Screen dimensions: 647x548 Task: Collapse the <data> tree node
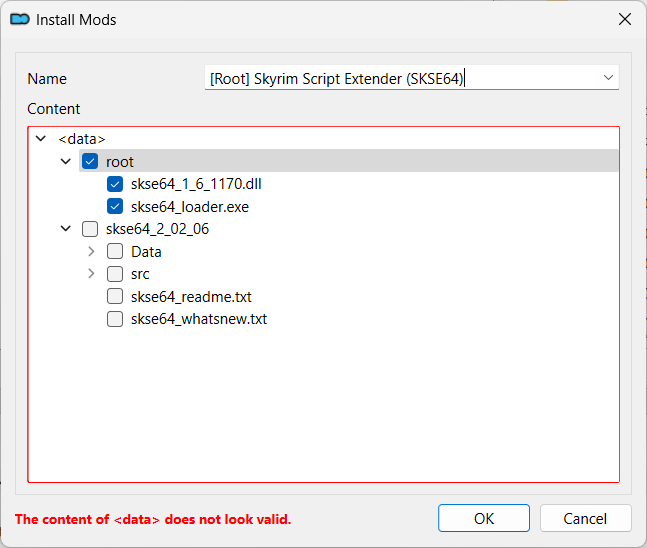point(40,139)
